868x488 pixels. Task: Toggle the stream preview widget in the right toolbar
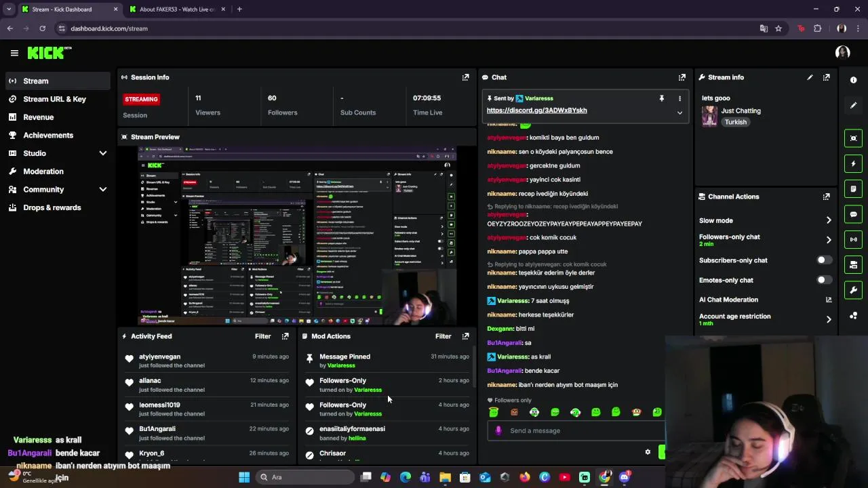coord(853,138)
